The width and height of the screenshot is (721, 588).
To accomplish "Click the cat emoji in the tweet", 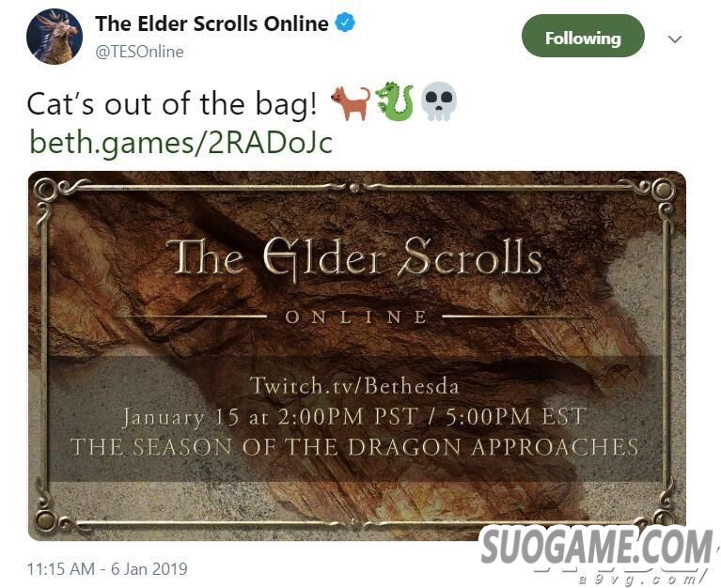I will [351, 103].
